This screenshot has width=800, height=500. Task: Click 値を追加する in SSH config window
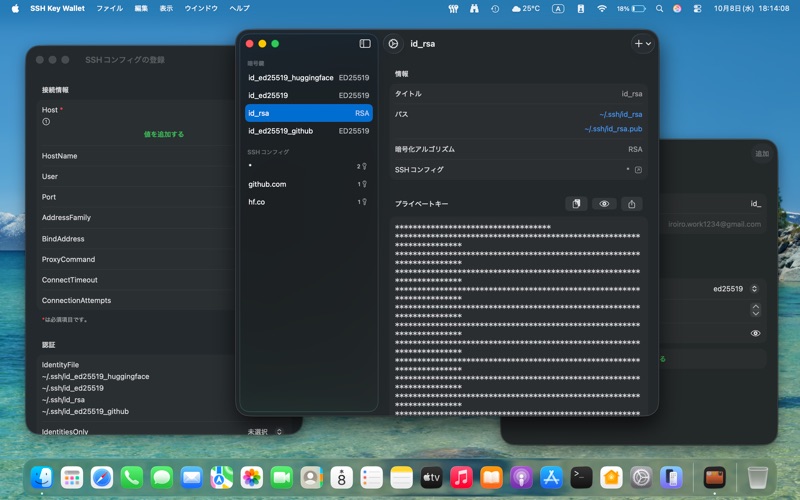pyautogui.click(x=164, y=134)
